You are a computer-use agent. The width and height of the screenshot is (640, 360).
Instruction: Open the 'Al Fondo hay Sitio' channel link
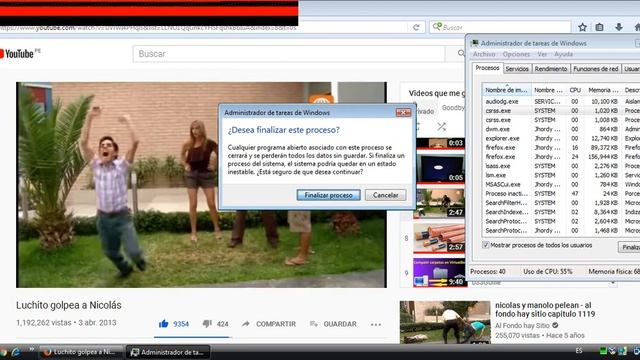coord(522,325)
